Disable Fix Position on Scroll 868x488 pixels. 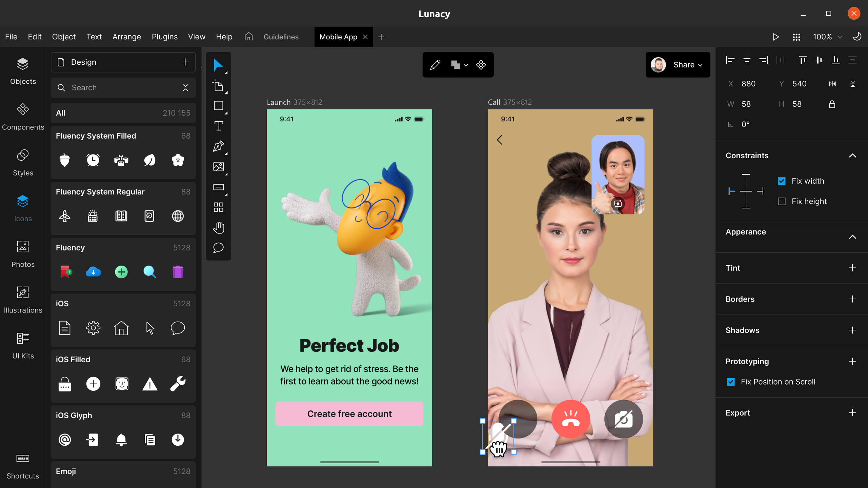point(731,382)
